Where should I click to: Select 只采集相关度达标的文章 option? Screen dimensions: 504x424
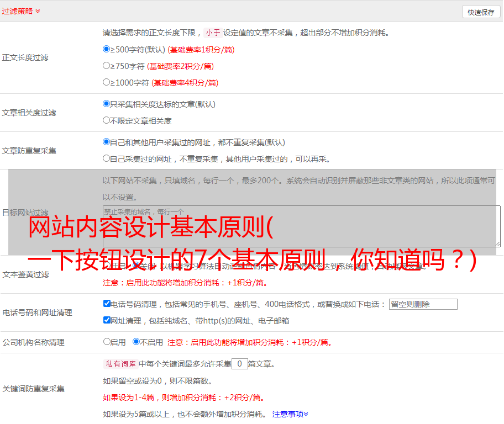107,104
